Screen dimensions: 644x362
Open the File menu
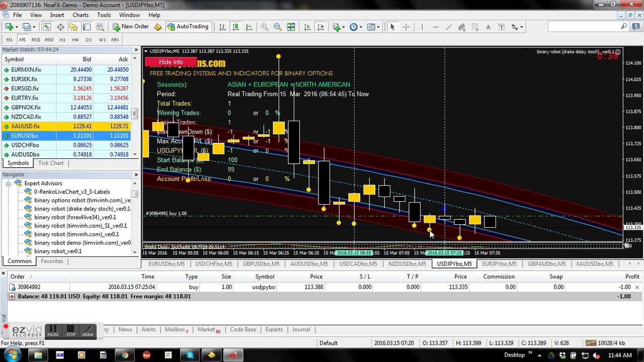click(x=17, y=15)
